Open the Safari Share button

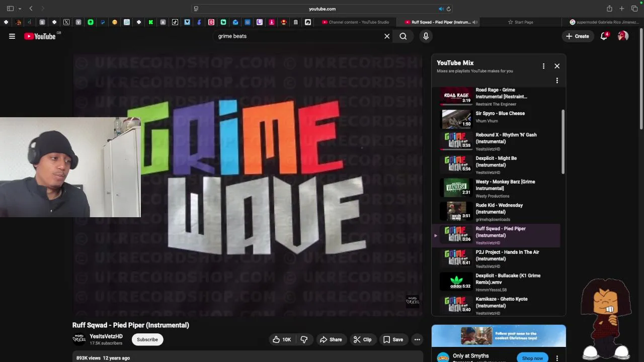609,9
